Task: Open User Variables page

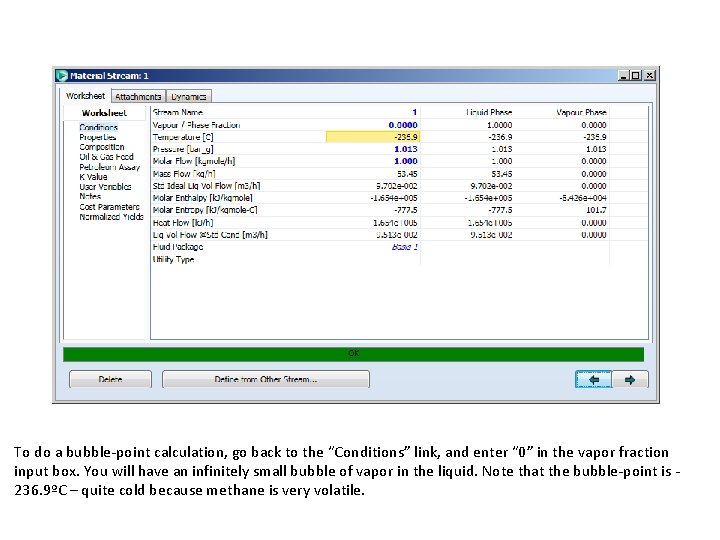Action: (105, 187)
